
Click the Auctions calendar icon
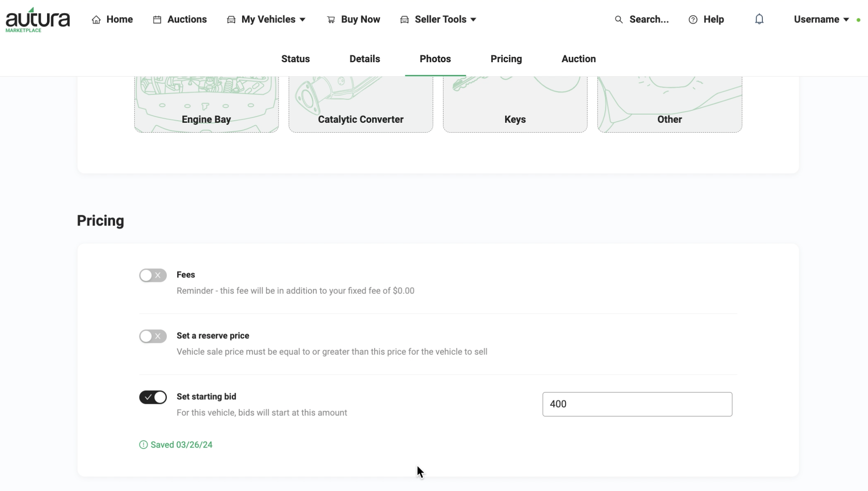coord(157,20)
